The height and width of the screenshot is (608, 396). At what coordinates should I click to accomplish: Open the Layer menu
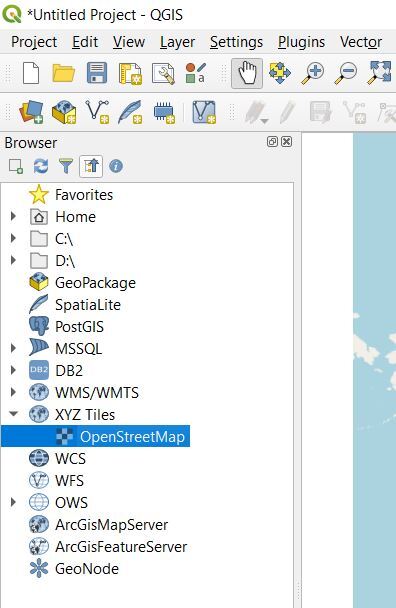pos(177,42)
